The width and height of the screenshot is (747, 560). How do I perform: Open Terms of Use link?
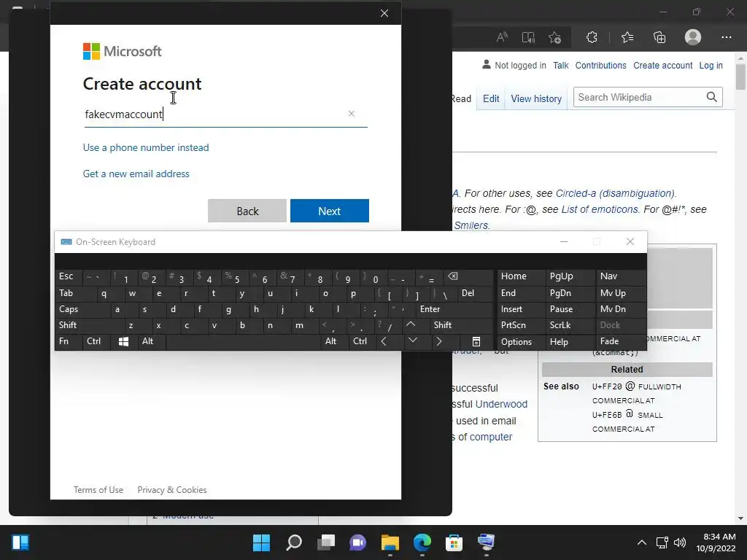click(98, 490)
